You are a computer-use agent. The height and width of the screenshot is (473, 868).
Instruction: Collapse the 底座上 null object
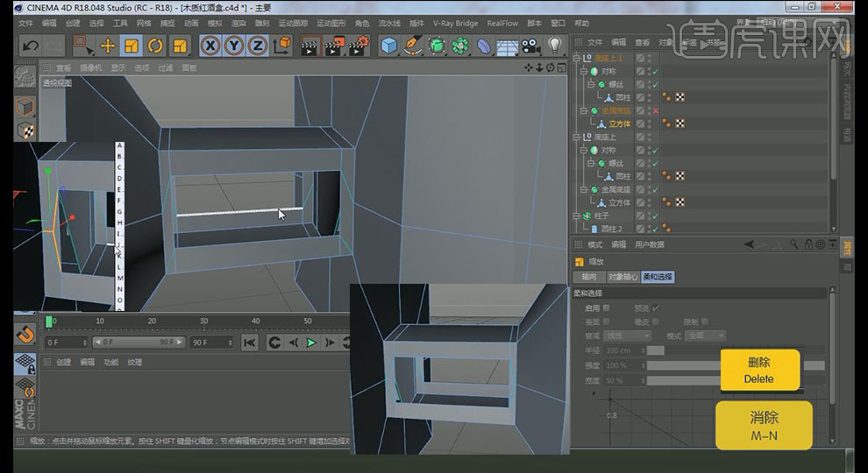point(576,137)
